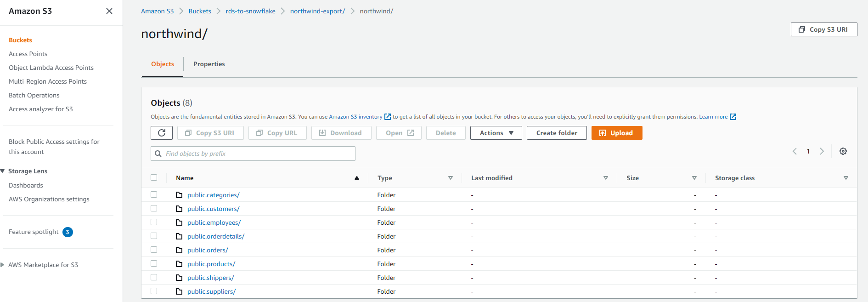Click the orange Upload button
868x302 pixels.
tap(617, 133)
